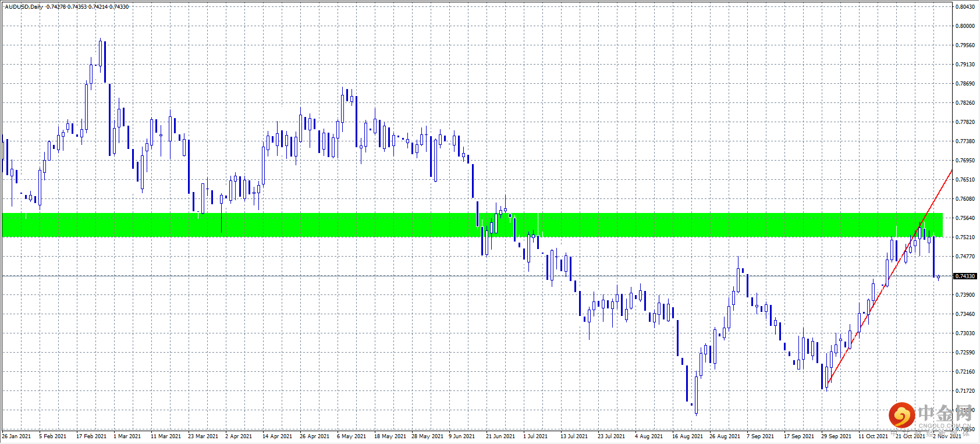This screenshot has height=444, width=980.
Task: Click the highlighted current price label 0.74330
Action: [965, 276]
